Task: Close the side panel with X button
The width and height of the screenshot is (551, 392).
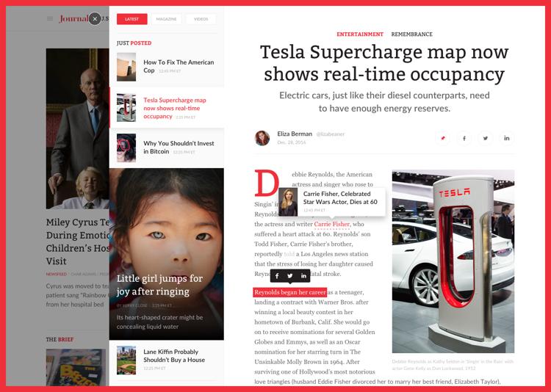Action: click(x=95, y=19)
